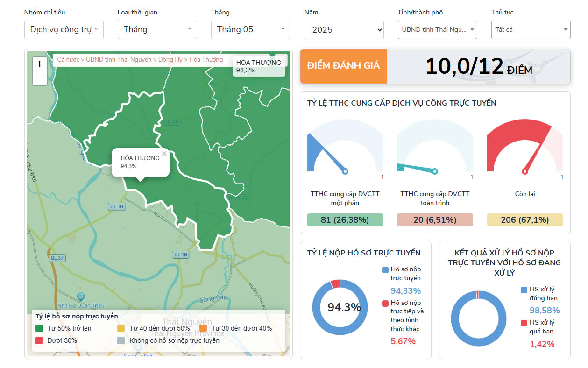Click the 94.3% donut chart center

coord(344,307)
